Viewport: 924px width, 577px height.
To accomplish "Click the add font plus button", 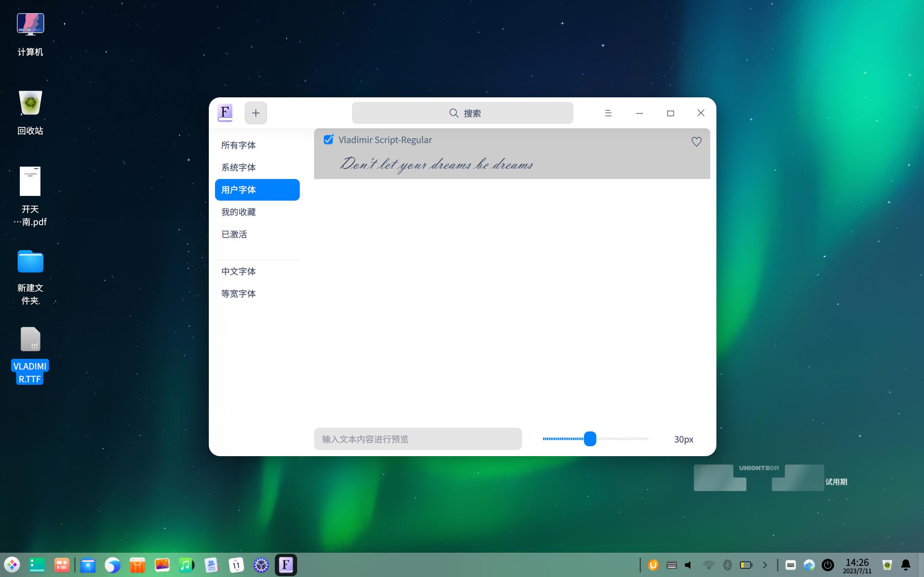I will [255, 113].
